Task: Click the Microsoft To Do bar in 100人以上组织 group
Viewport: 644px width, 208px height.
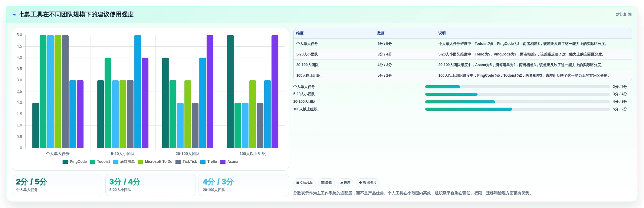Action: [x=253, y=114]
